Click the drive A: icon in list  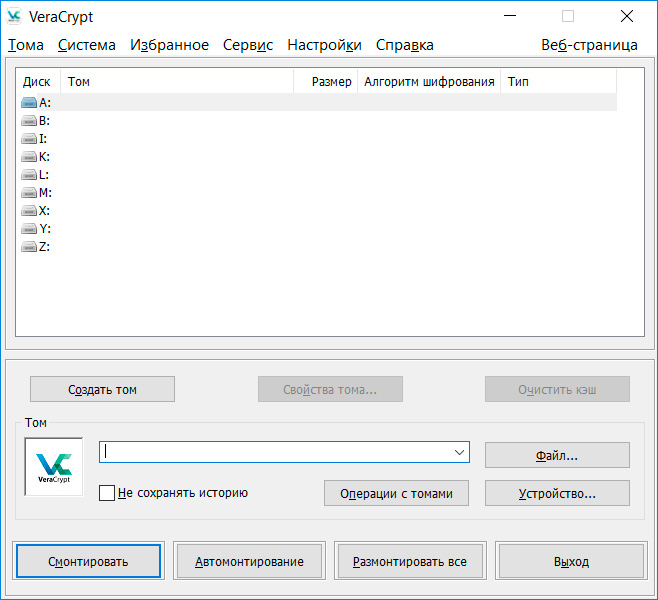(29, 102)
